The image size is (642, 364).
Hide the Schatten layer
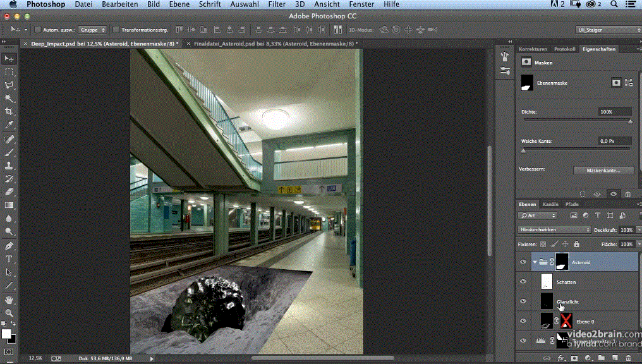click(523, 282)
